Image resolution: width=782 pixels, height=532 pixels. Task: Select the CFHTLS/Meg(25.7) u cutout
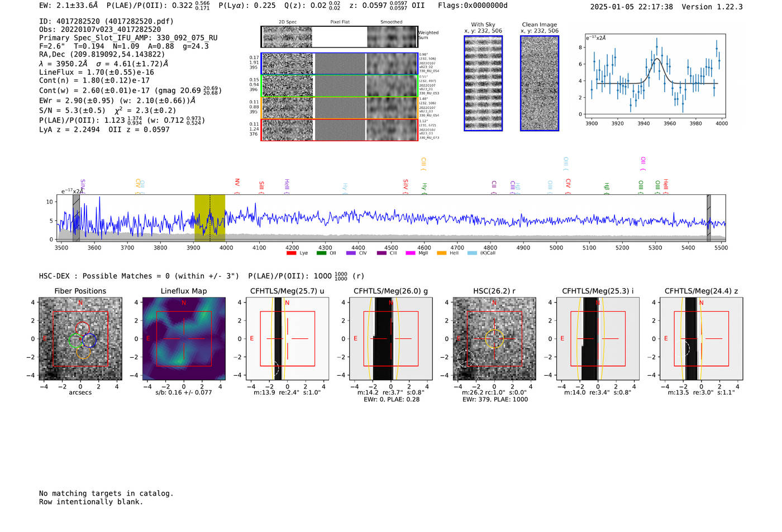[x=287, y=339]
